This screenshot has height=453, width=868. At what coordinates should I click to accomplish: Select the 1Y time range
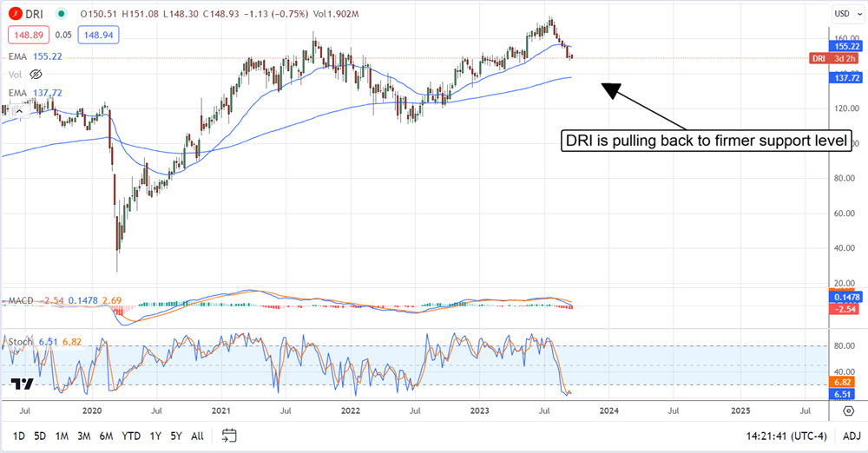coord(155,436)
